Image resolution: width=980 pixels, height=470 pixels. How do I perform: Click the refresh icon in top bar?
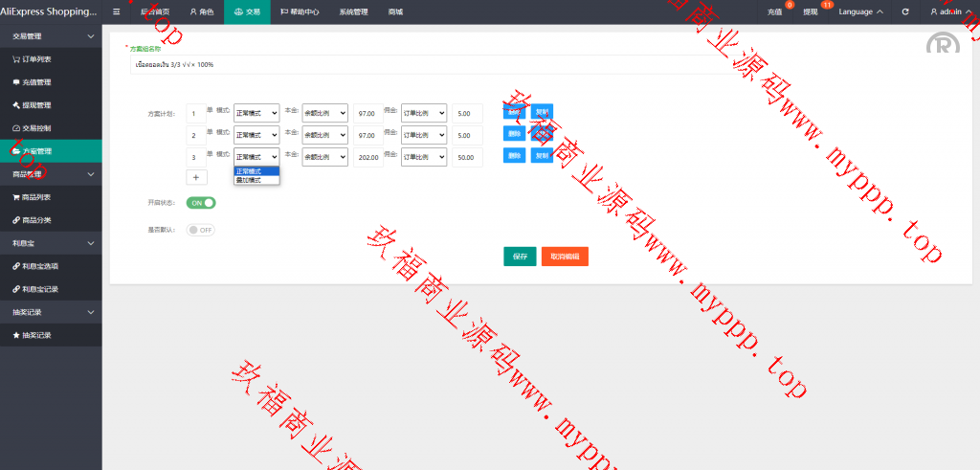[904, 11]
